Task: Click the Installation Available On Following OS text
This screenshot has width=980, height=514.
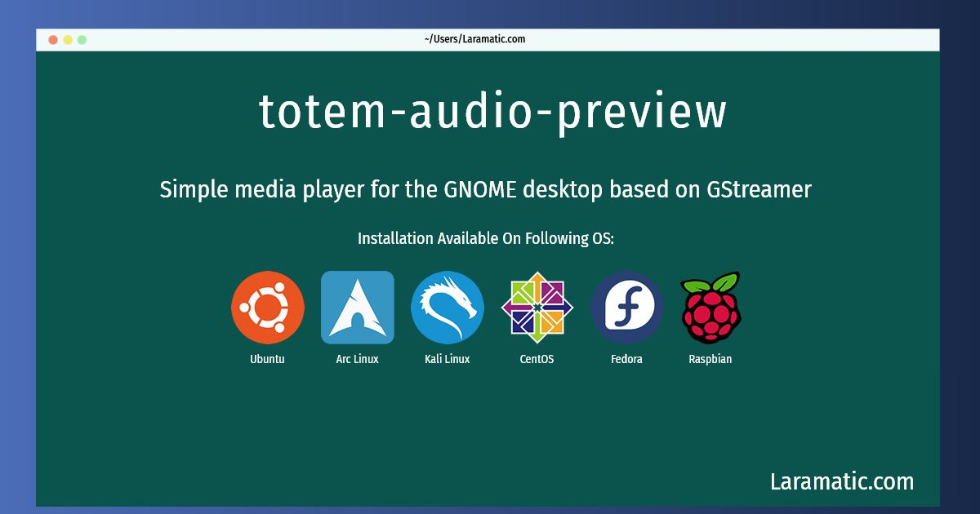Action: click(486, 239)
